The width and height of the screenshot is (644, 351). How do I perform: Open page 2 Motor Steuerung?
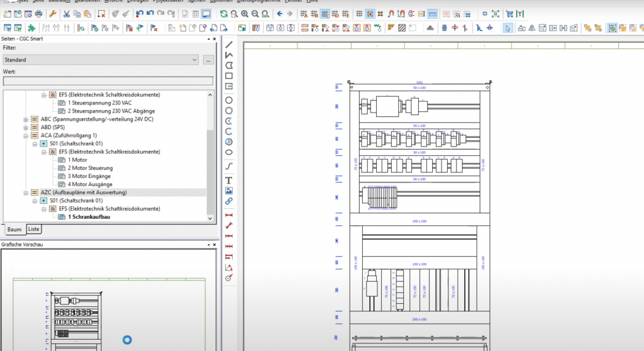(x=91, y=168)
